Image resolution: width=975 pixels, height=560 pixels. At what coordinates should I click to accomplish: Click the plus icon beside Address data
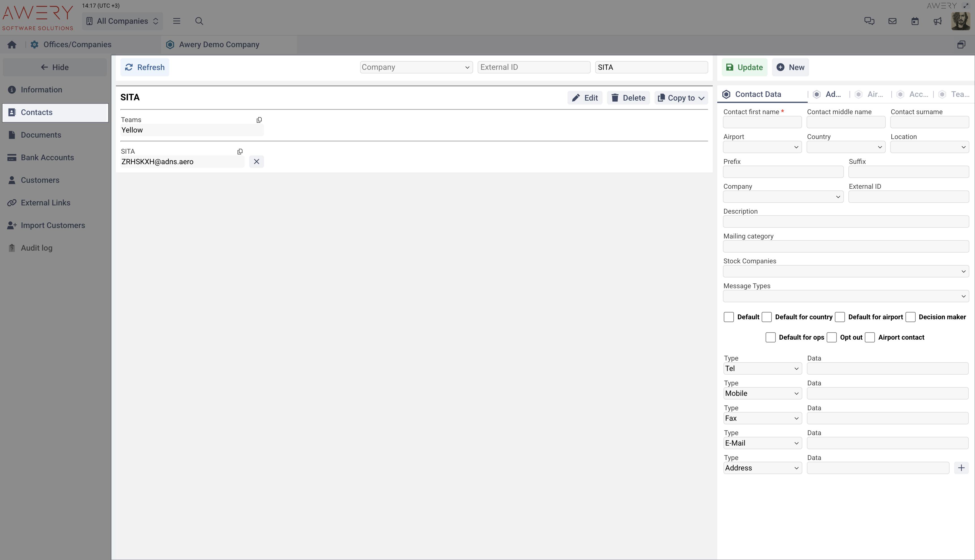(961, 468)
